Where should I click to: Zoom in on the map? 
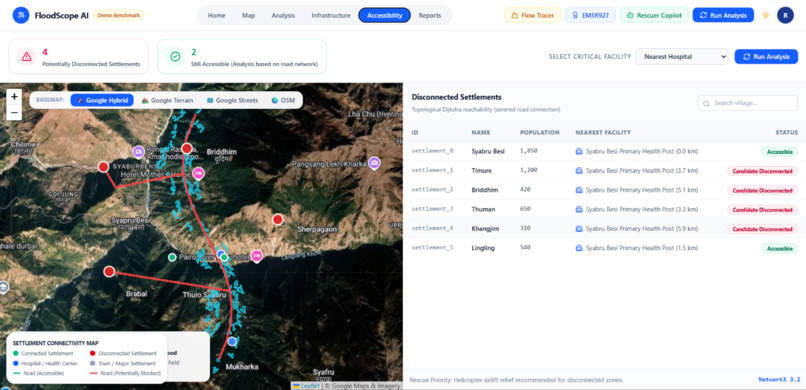pos(14,97)
